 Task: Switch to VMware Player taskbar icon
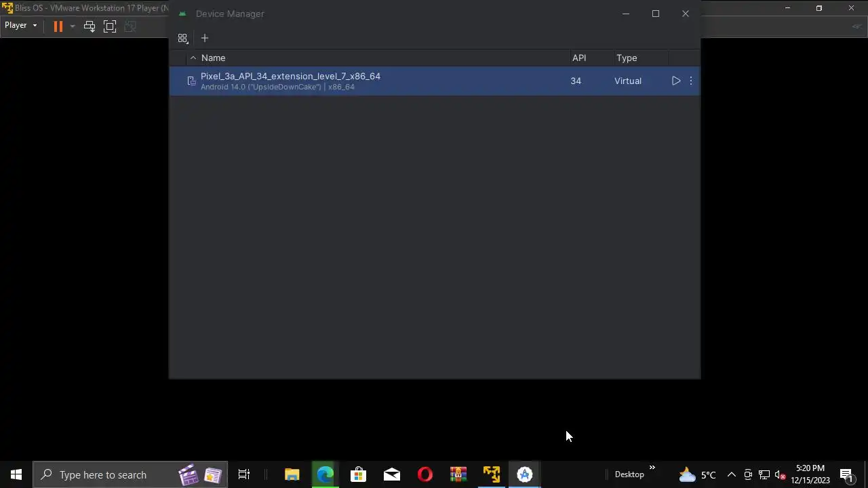tap(492, 474)
